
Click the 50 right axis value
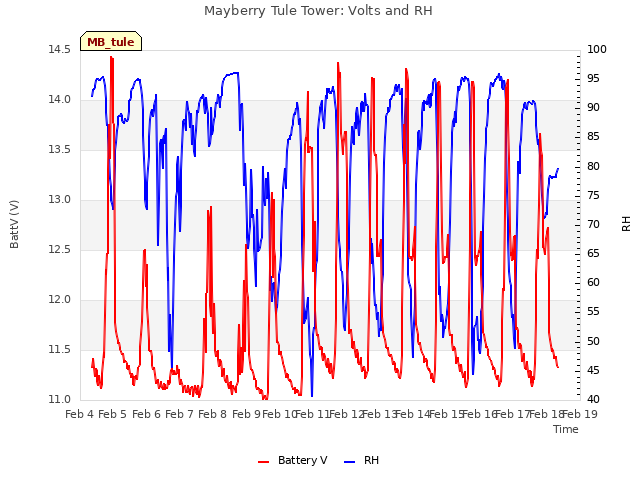point(593,341)
